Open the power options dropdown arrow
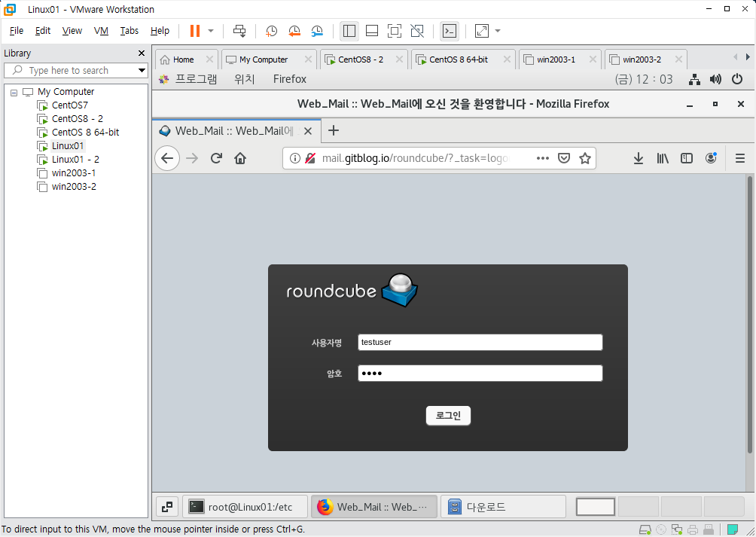 (211, 31)
